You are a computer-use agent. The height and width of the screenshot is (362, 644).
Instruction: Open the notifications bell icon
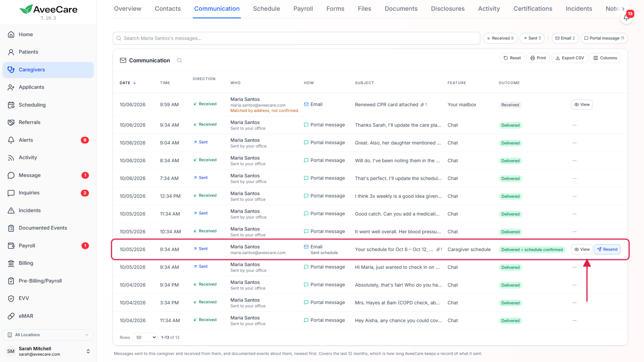(x=626, y=17)
